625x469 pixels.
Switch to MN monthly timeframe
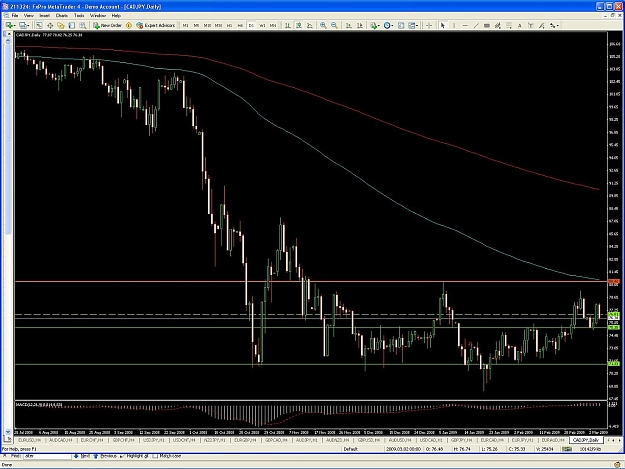coord(273,26)
